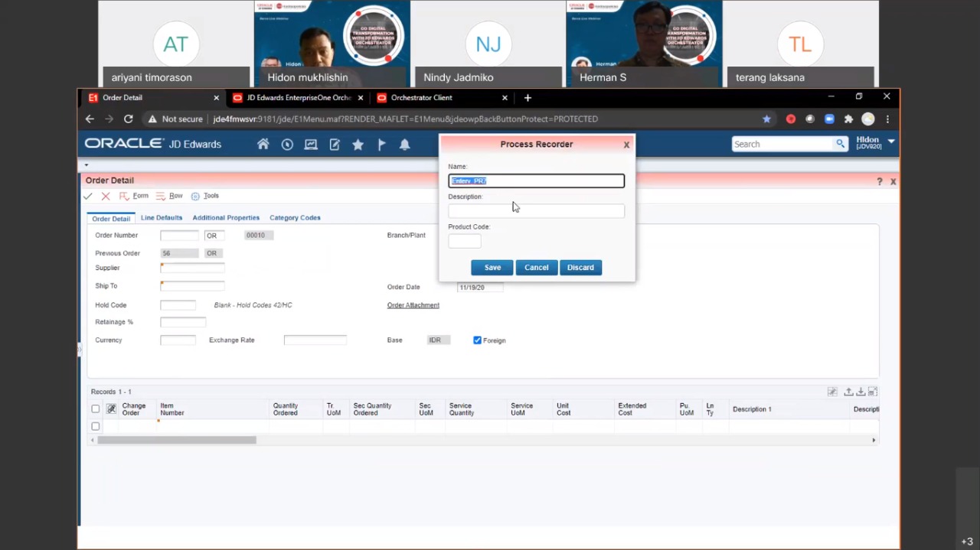Open notifications bell icon
980x550 pixels.
[405, 144]
